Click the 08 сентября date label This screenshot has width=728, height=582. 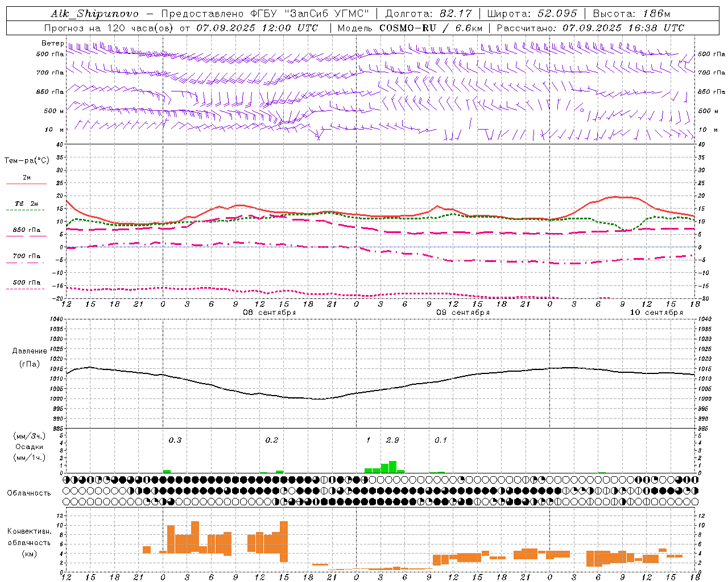point(270,313)
